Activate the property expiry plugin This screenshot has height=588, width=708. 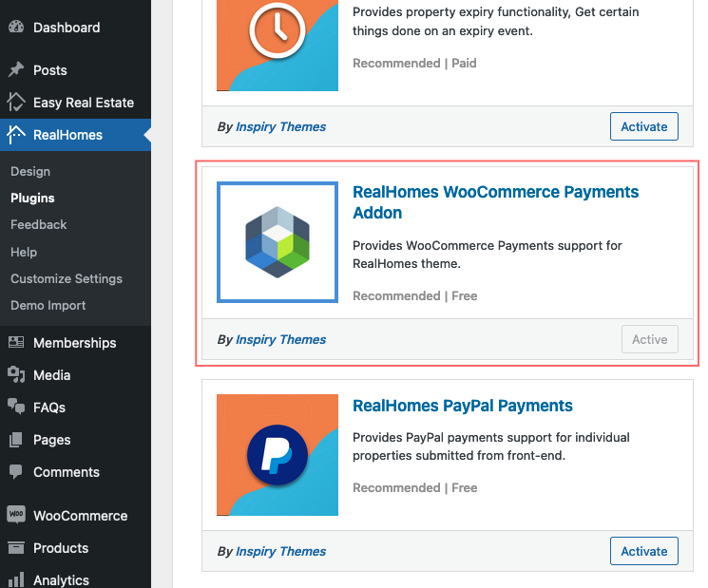point(644,126)
